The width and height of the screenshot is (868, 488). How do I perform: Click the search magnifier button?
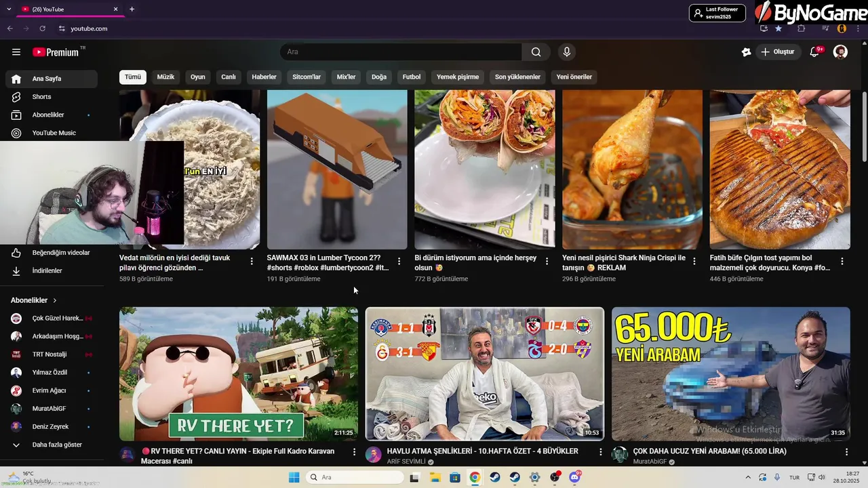pyautogui.click(x=536, y=52)
